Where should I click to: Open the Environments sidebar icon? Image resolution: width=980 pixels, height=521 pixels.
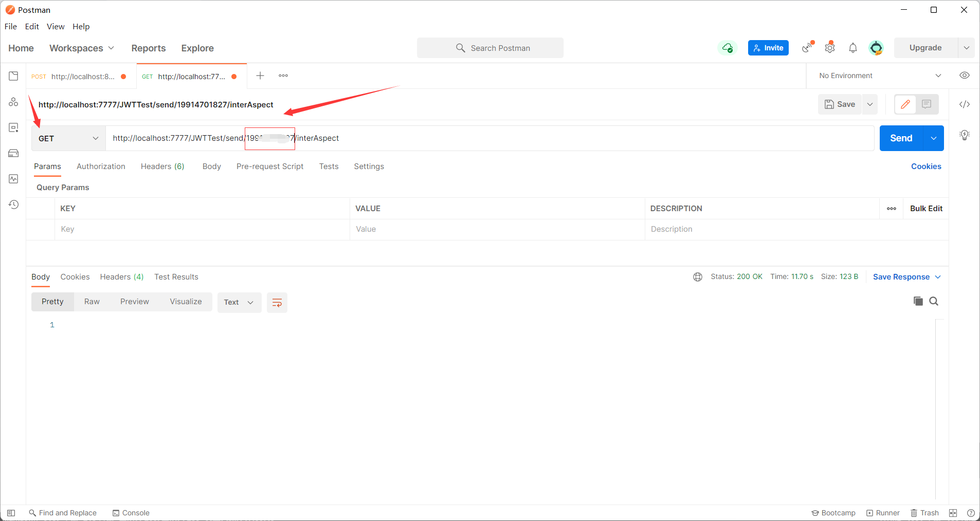tap(13, 127)
